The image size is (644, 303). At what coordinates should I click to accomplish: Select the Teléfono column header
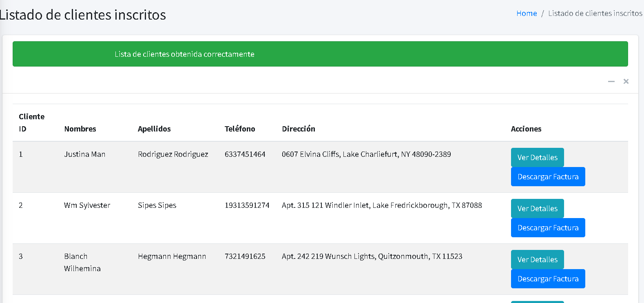(240, 129)
